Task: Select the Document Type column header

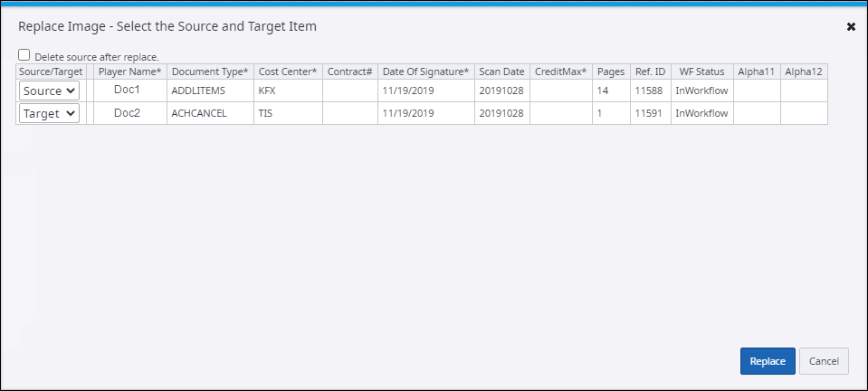Action: click(x=209, y=71)
